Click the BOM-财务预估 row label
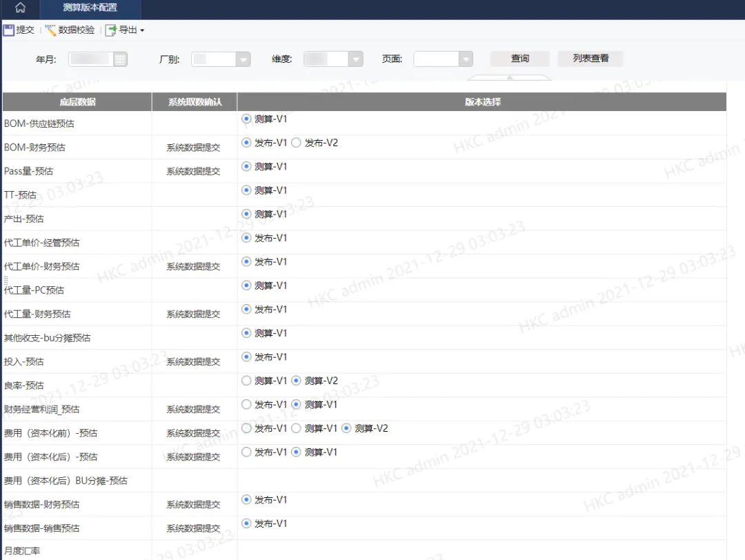The height and width of the screenshot is (560, 745). coord(34,148)
